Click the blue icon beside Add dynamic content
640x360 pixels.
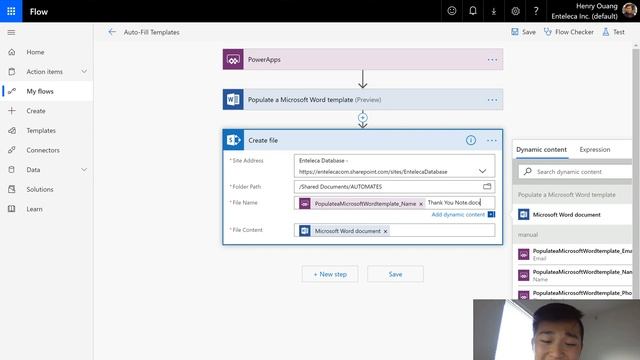491,214
